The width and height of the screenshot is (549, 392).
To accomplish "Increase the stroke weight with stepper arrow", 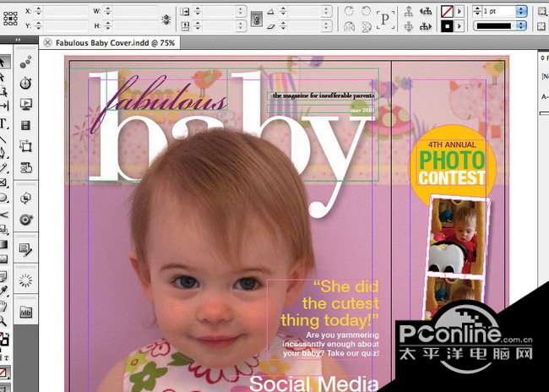I will tap(479, 8).
